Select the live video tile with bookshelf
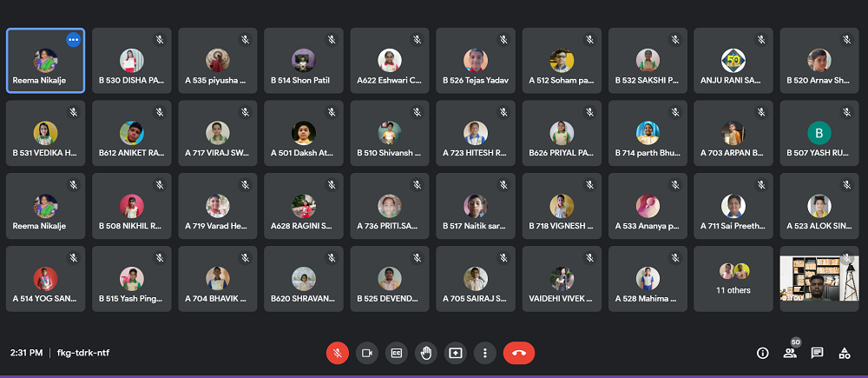This screenshot has height=378, width=868. [819, 279]
